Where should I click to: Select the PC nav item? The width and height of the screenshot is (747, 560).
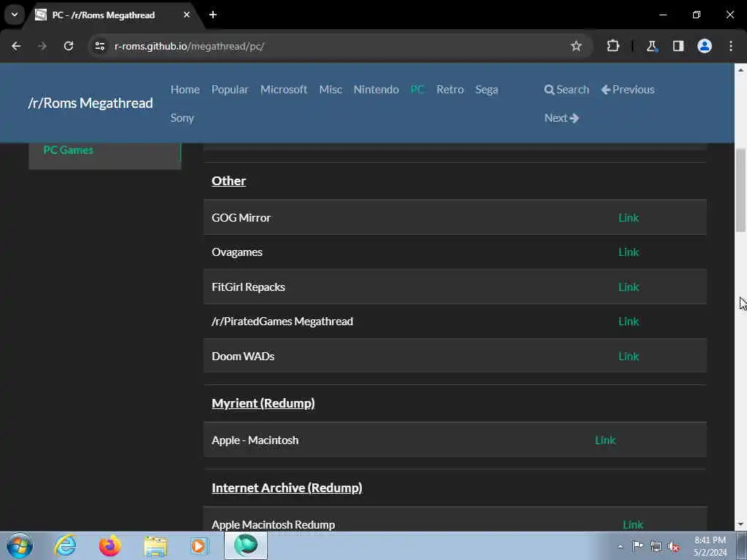pyautogui.click(x=417, y=90)
